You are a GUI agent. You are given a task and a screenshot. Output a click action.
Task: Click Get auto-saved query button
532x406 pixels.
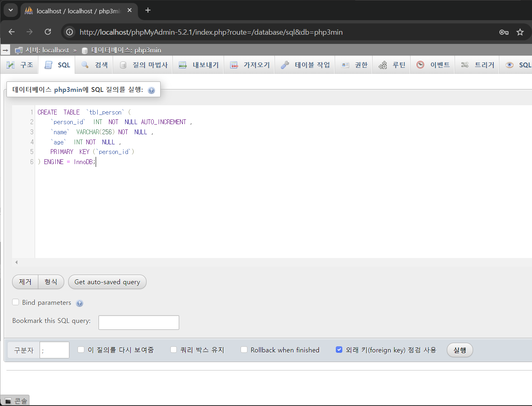(107, 282)
